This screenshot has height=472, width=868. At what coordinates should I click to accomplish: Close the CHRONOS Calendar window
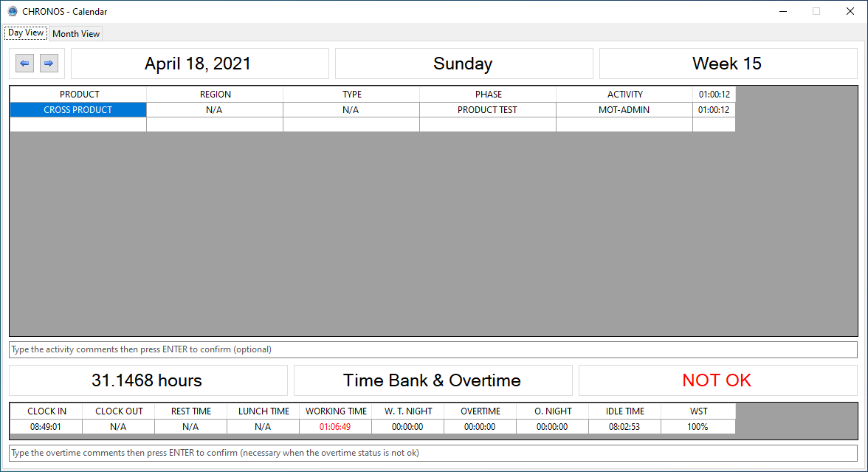(x=850, y=11)
